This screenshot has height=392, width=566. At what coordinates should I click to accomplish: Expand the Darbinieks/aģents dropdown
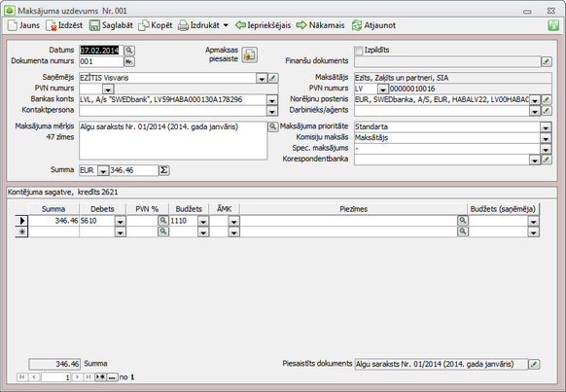point(535,111)
